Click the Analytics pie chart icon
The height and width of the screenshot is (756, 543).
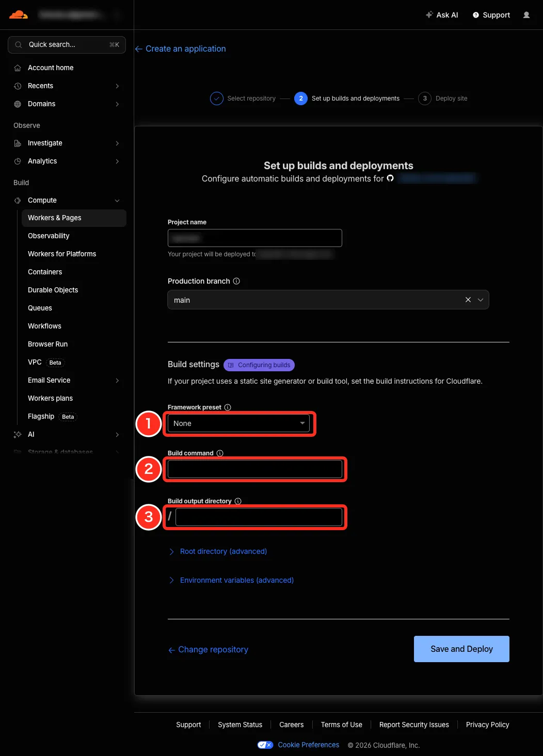(x=18, y=161)
